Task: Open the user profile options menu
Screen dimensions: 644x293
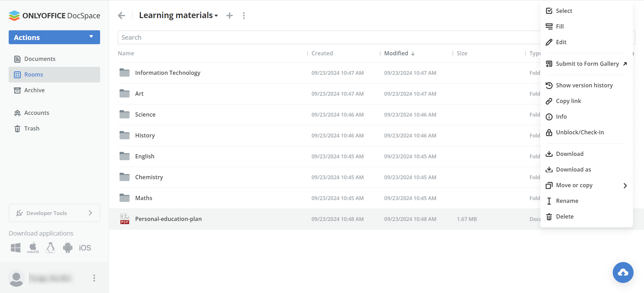Action: pyautogui.click(x=94, y=278)
